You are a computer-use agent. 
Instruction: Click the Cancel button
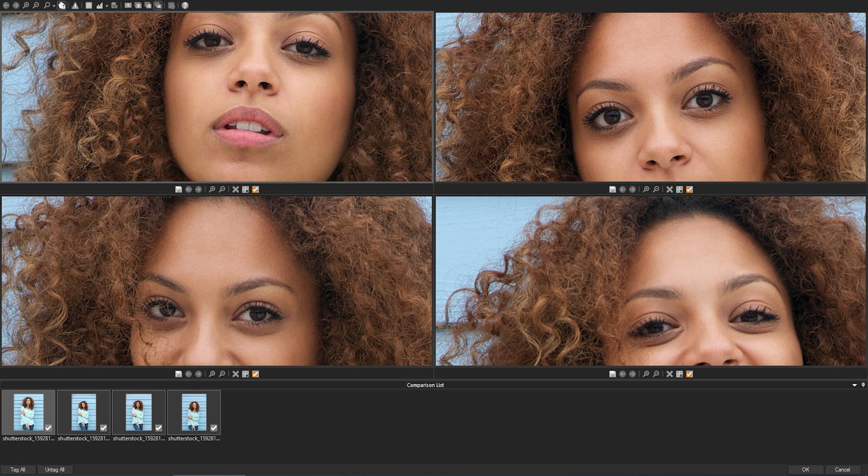pyautogui.click(x=842, y=470)
